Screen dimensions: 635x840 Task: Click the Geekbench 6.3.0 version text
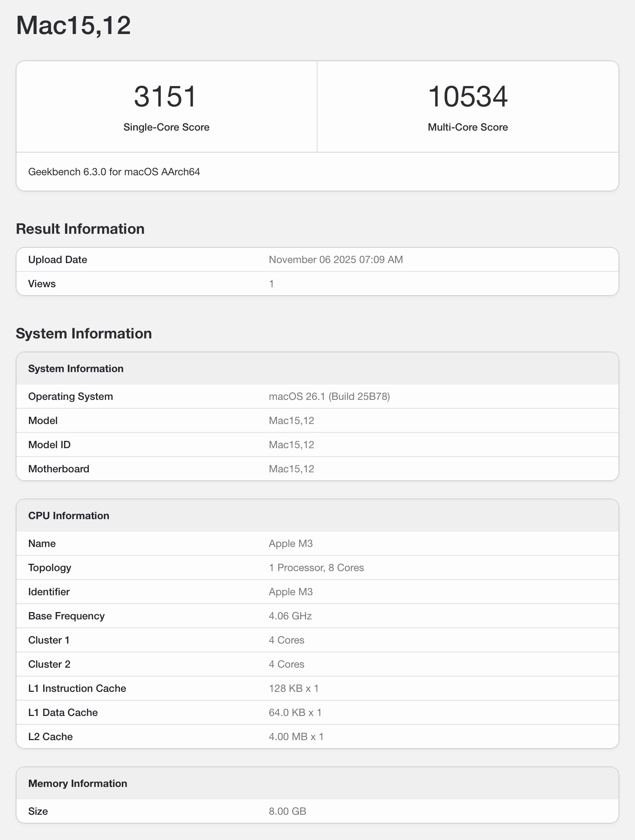coord(114,172)
